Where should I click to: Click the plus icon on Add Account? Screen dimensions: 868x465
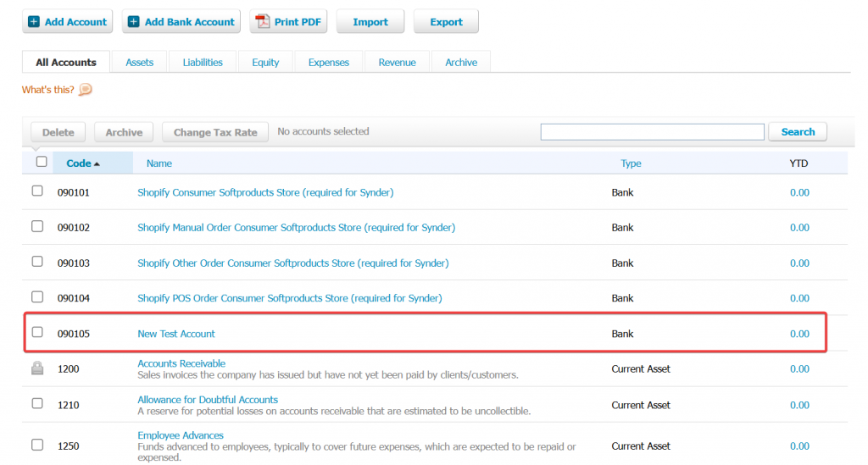tap(34, 22)
